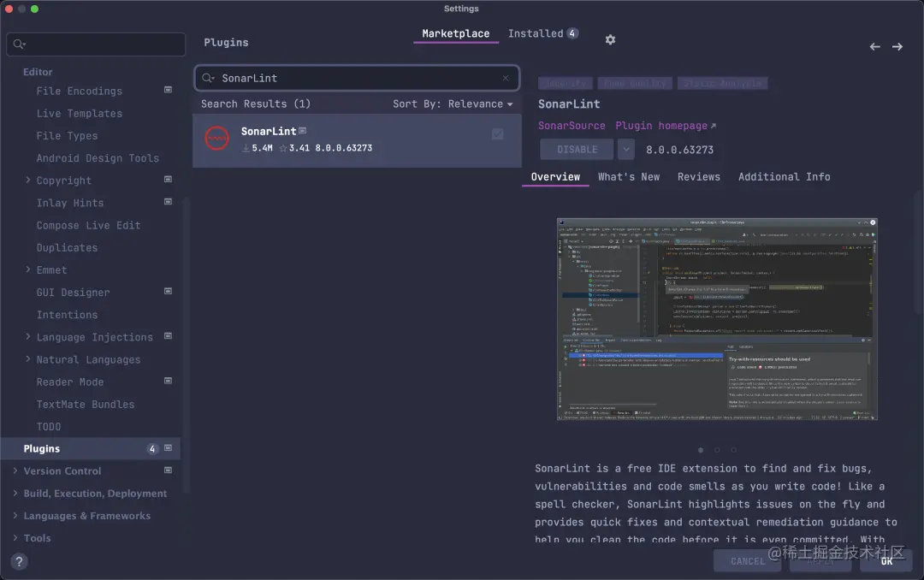Toggle the SonarLint enabled checkbox
The height and width of the screenshot is (580, 924).
point(497,134)
